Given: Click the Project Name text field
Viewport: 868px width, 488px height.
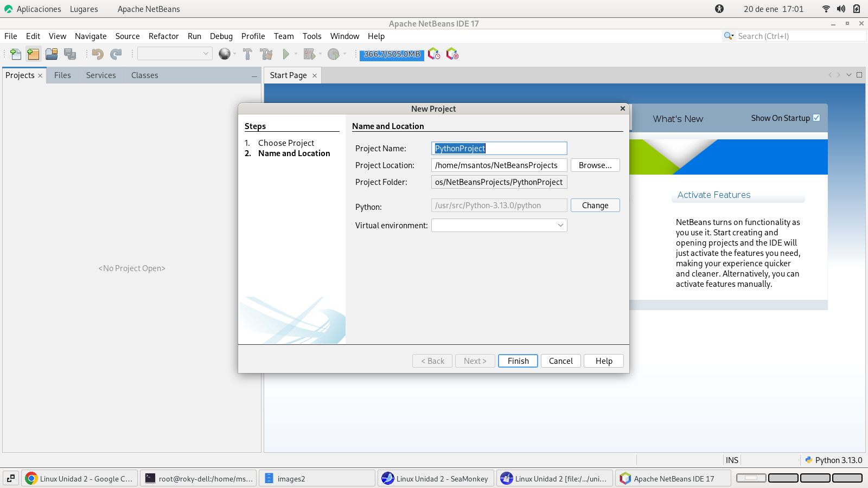Looking at the screenshot, I should (499, 149).
